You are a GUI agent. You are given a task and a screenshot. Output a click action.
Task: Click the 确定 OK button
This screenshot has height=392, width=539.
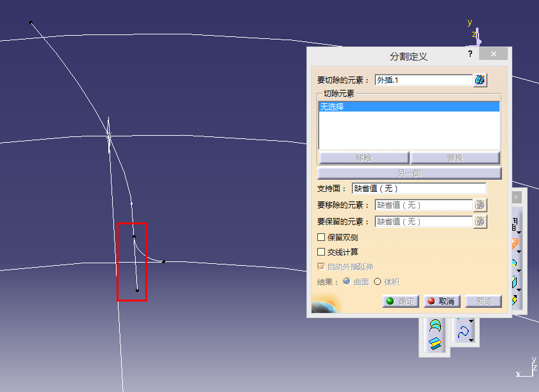coord(401,301)
